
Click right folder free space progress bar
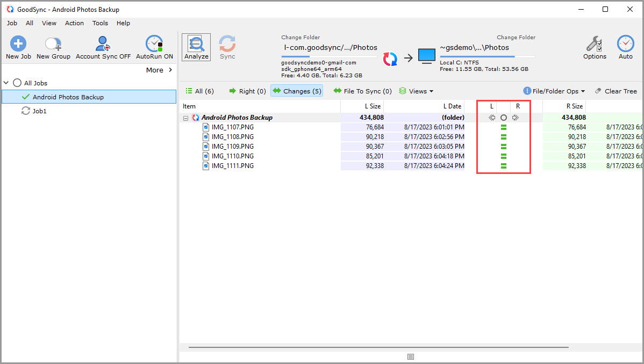point(488,56)
